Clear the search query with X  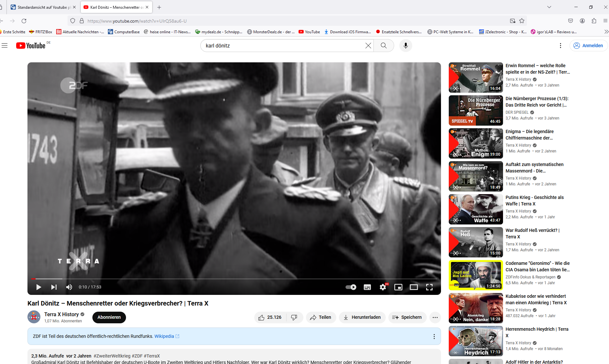[368, 46]
